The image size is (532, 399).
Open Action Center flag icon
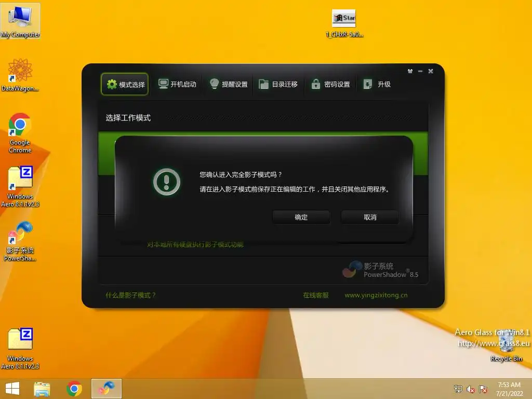[x=483, y=389]
